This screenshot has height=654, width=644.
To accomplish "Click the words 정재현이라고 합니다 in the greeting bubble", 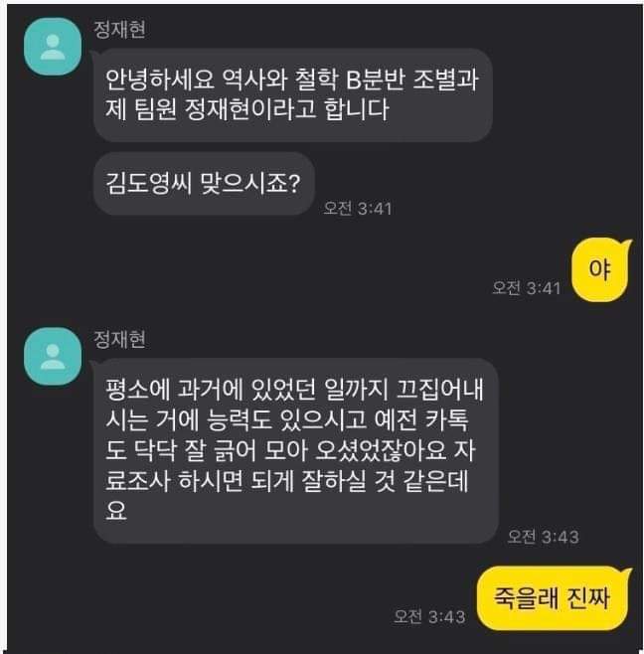I will coord(287,109).
